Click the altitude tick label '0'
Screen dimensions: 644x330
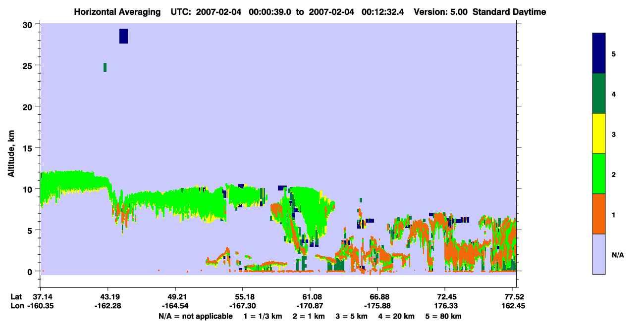point(30,271)
